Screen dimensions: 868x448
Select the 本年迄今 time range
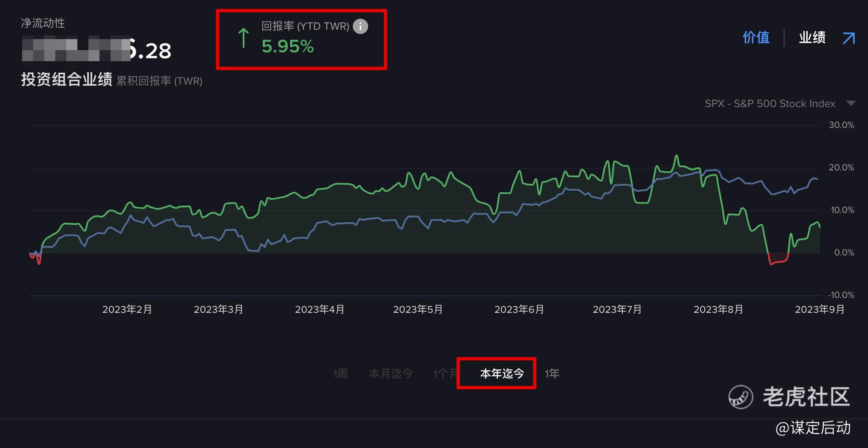[x=502, y=374]
